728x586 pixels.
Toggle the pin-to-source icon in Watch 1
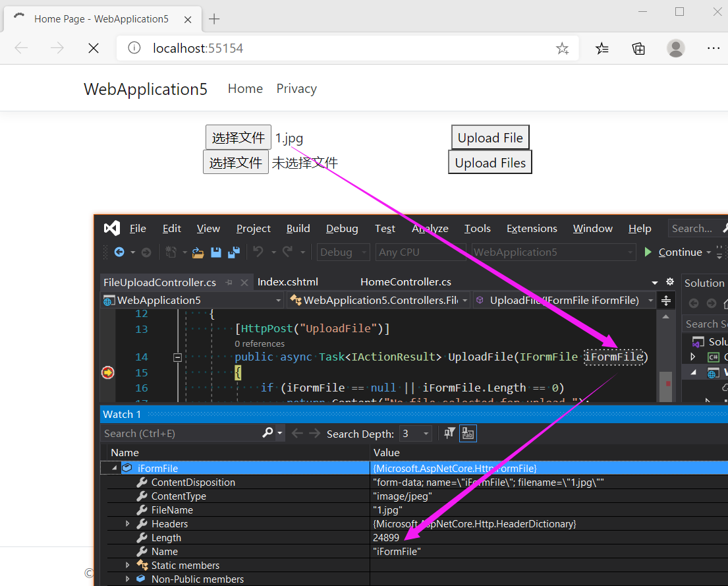[450, 433]
